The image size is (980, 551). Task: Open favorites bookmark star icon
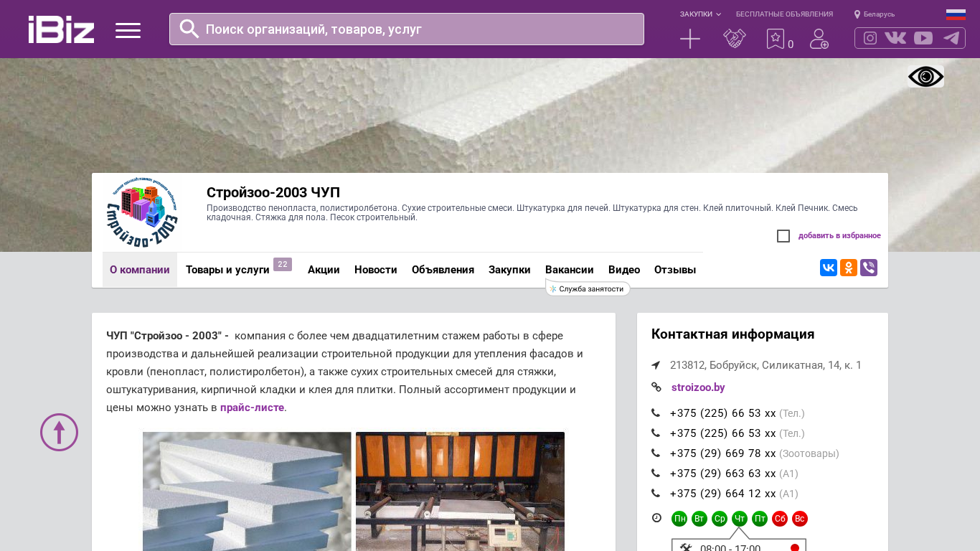point(776,39)
